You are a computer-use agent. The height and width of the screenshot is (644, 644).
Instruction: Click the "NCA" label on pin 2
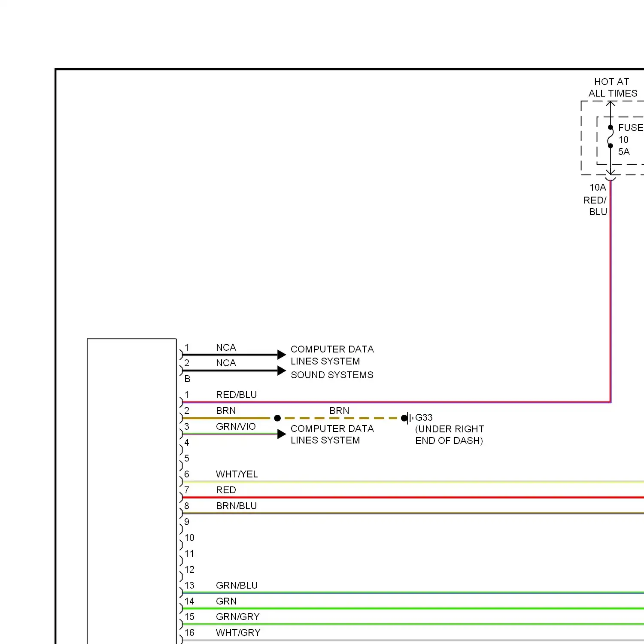tap(226, 363)
